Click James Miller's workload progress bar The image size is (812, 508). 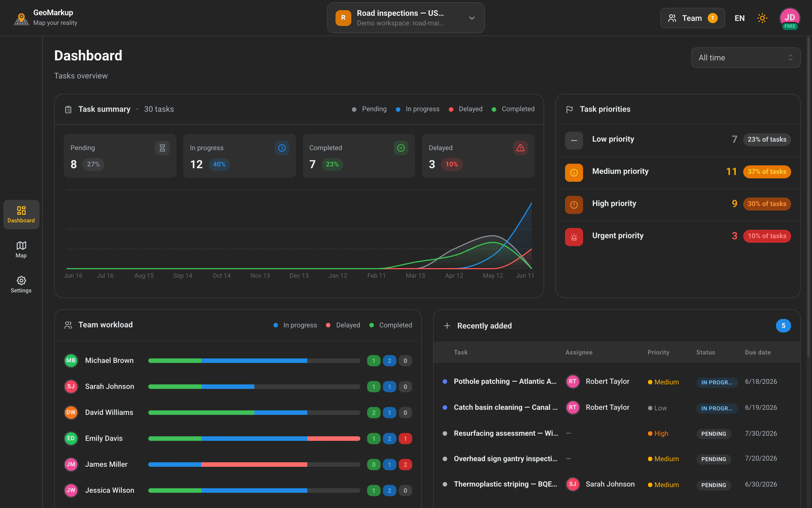254,465
